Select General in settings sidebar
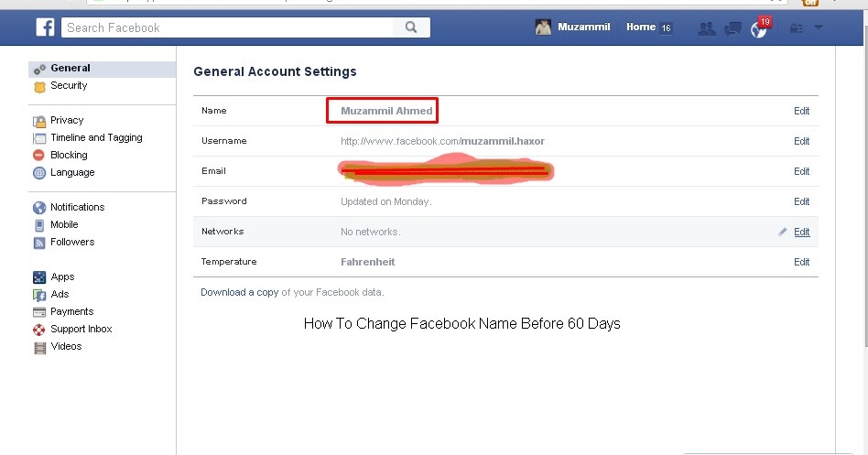This screenshot has height=455, width=868. 71,68
